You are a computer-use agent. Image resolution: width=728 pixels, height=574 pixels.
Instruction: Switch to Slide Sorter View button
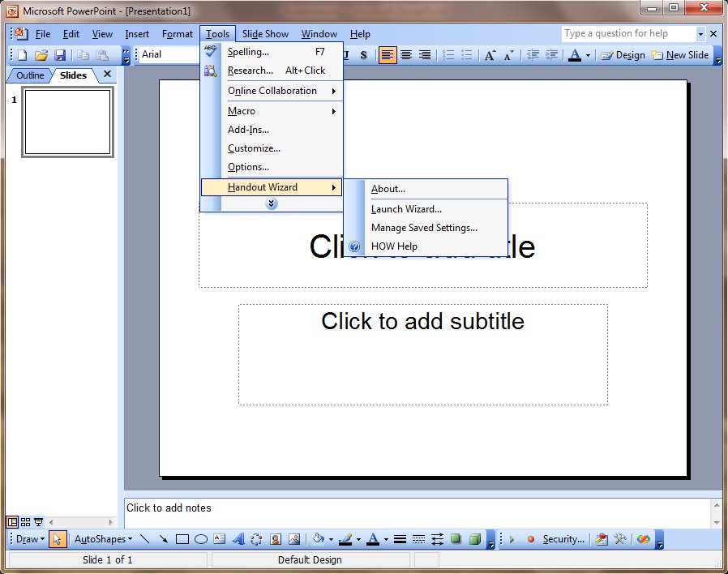point(25,521)
